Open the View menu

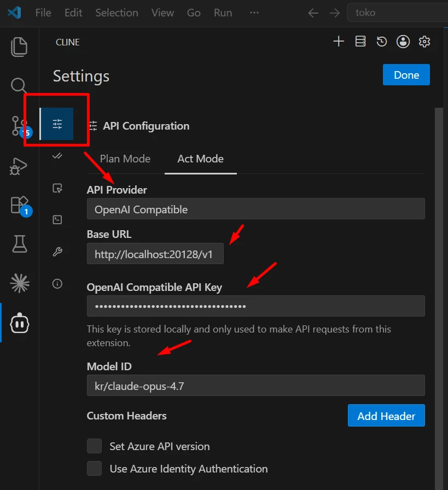pyautogui.click(x=162, y=13)
